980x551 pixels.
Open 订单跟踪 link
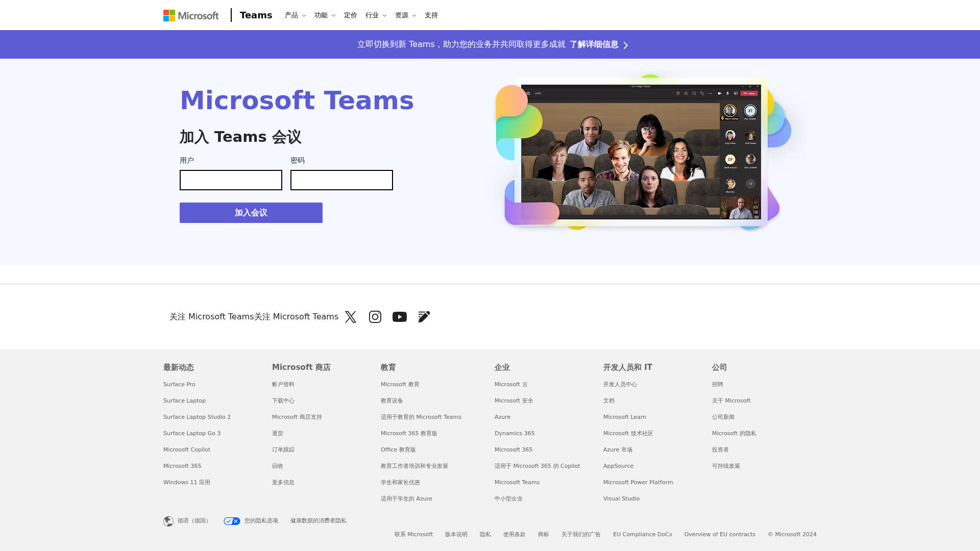pyautogui.click(x=283, y=449)
